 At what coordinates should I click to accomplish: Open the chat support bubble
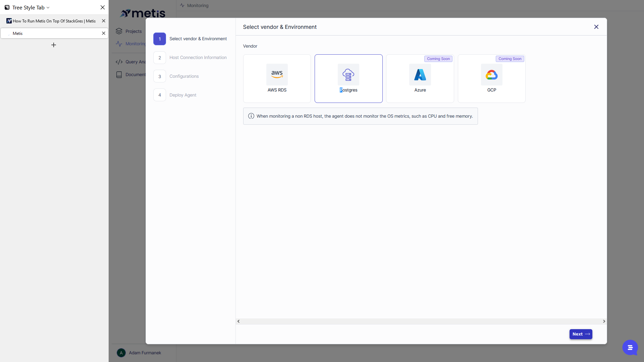630,348
